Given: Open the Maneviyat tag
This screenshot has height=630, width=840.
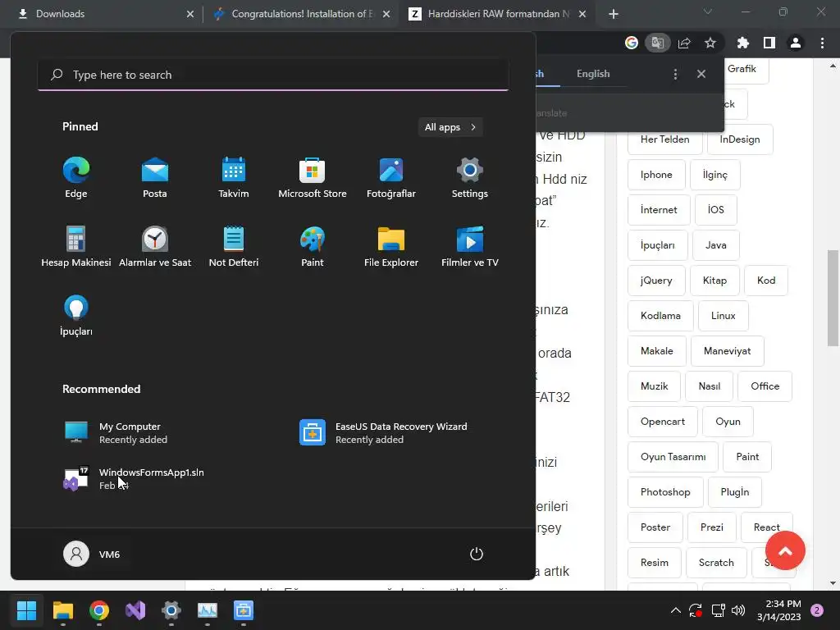Looking at the screenshot, I should click(x=727, y=351).
